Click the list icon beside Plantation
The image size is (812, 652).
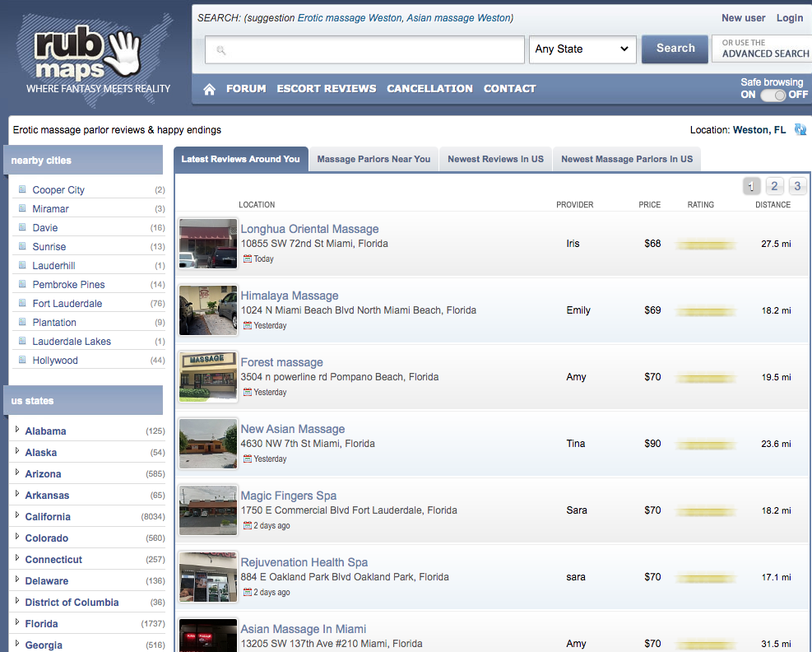22,322
